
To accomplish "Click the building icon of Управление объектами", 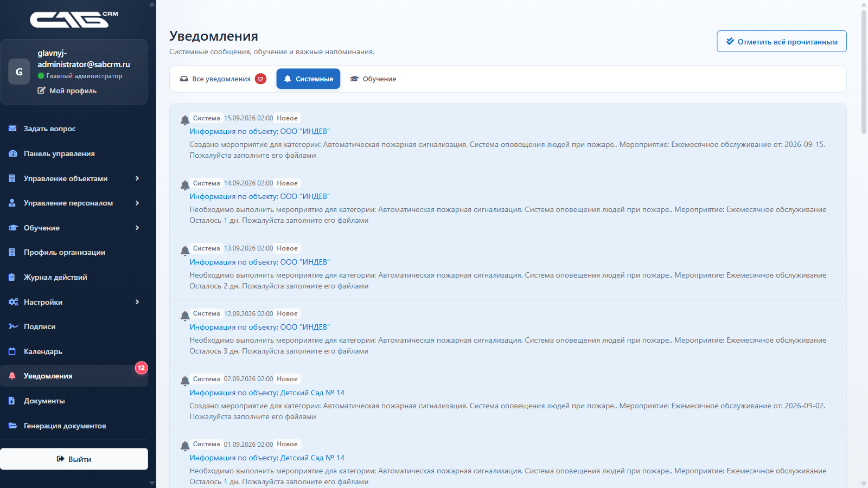I will 12,178.
